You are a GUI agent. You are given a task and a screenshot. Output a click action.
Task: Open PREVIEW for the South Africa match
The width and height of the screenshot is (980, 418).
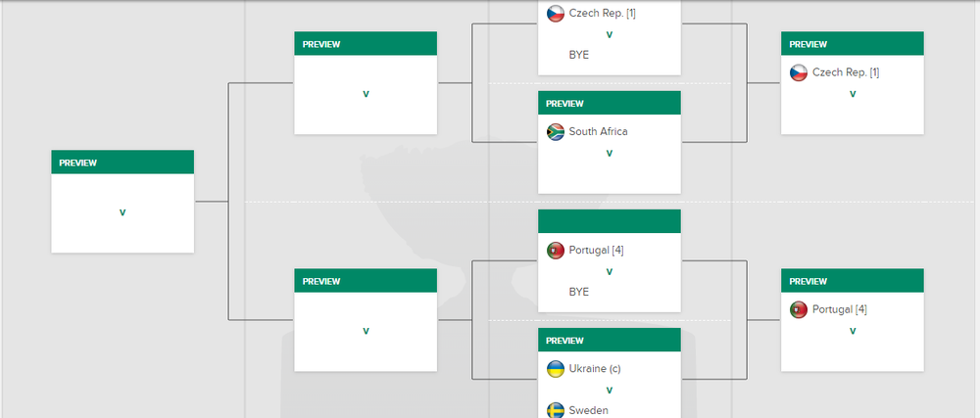[564, 104]
